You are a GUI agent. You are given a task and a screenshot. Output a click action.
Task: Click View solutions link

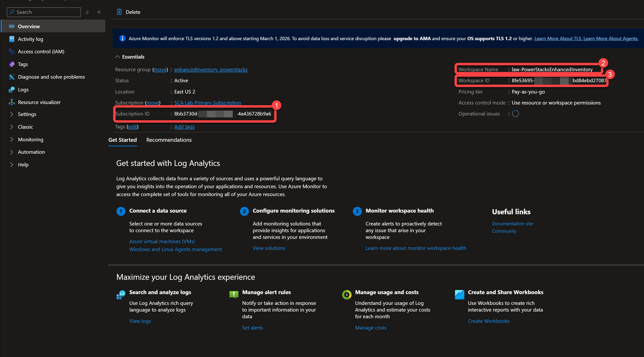pos(269,248)
